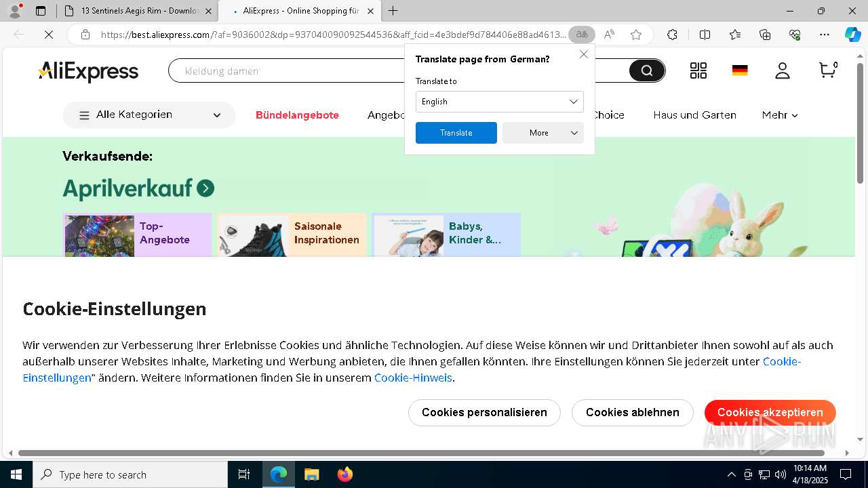Open the account profile icon
Image resolution: width=868 pixels, height=488 pixels.
[783, 70]
